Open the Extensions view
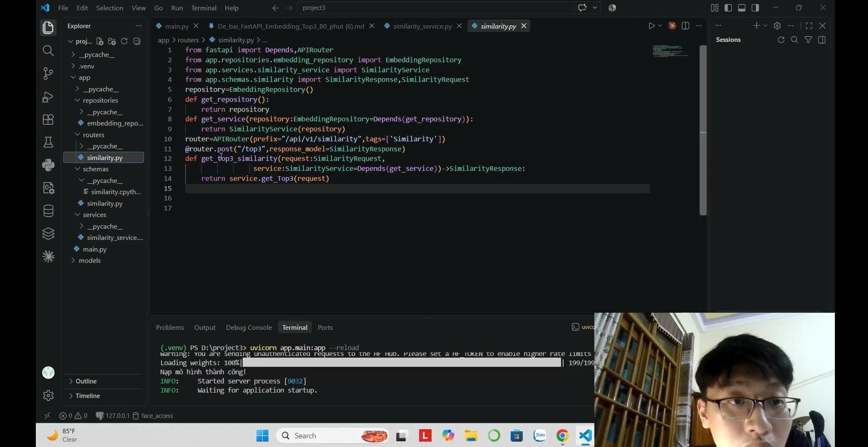This screenshot has height=447, width=868. click(x=48, y=119)
